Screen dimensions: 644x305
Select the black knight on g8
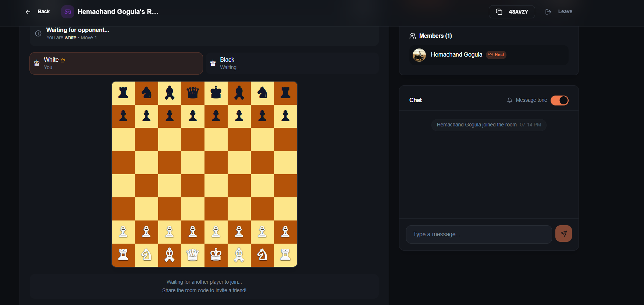[x=262, y=93]
